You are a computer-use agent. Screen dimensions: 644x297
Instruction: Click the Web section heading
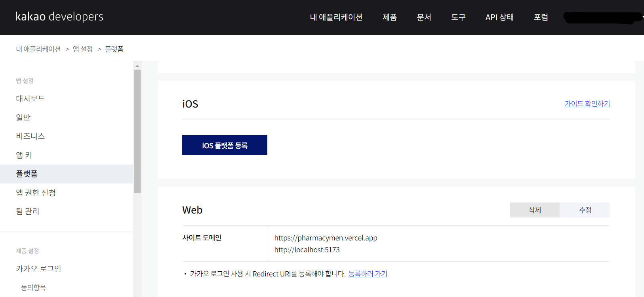point(192,210)
